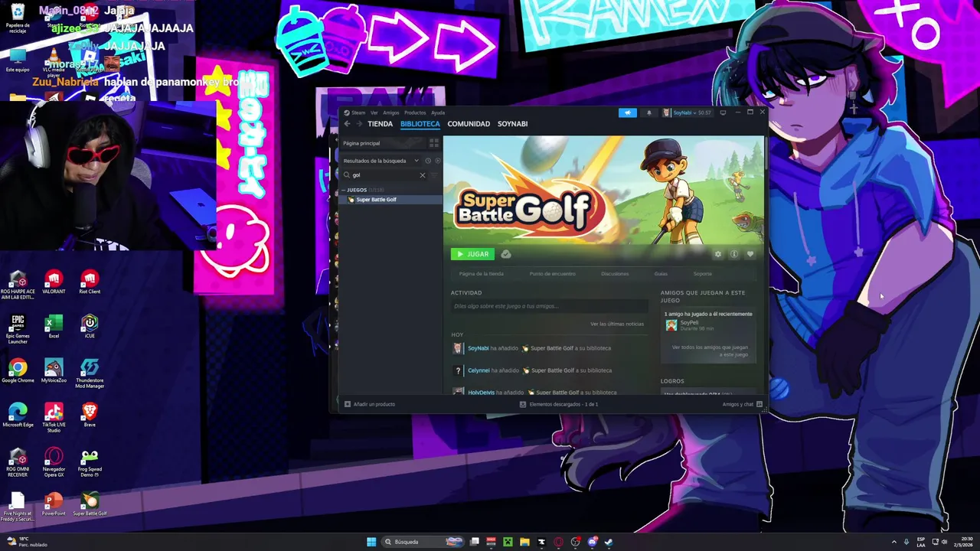Viewport: 980px width, 551px height.
Task: Launch game with JUGAR button
Action: pos(472,254)
